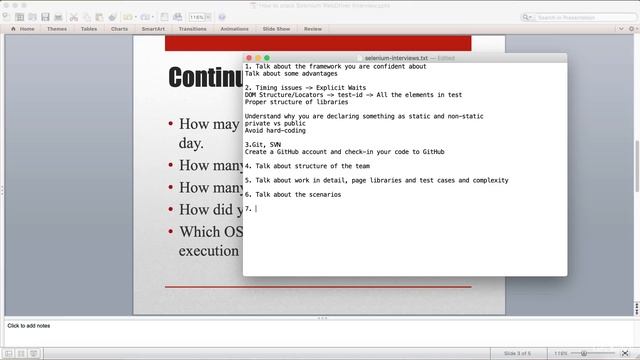Click the top-left toolbar icon above Home

(6, 16)
